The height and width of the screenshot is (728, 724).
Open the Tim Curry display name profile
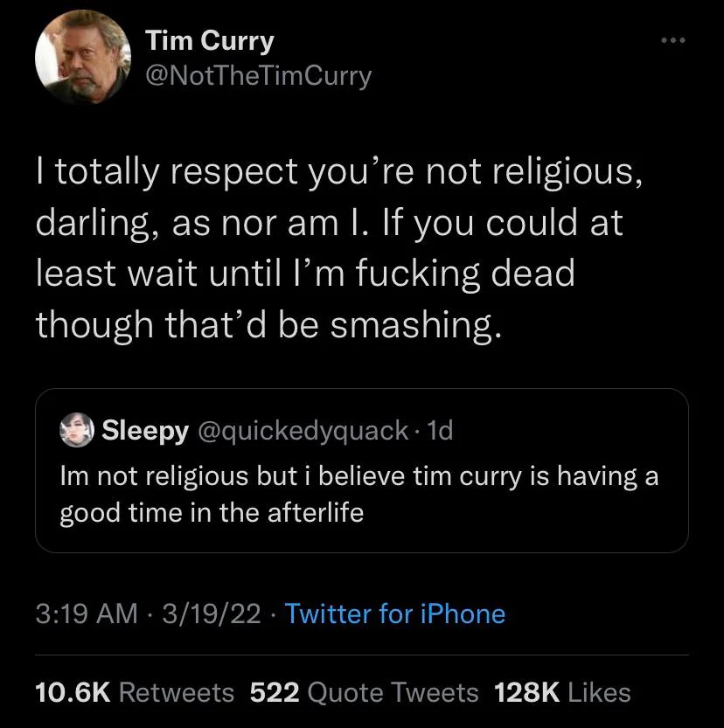pos(210,41)
